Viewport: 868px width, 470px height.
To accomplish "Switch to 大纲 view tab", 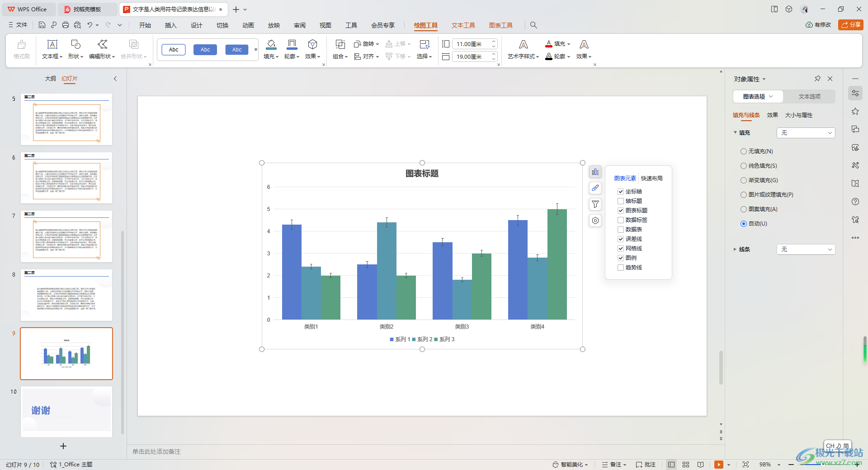I will 51,79.
